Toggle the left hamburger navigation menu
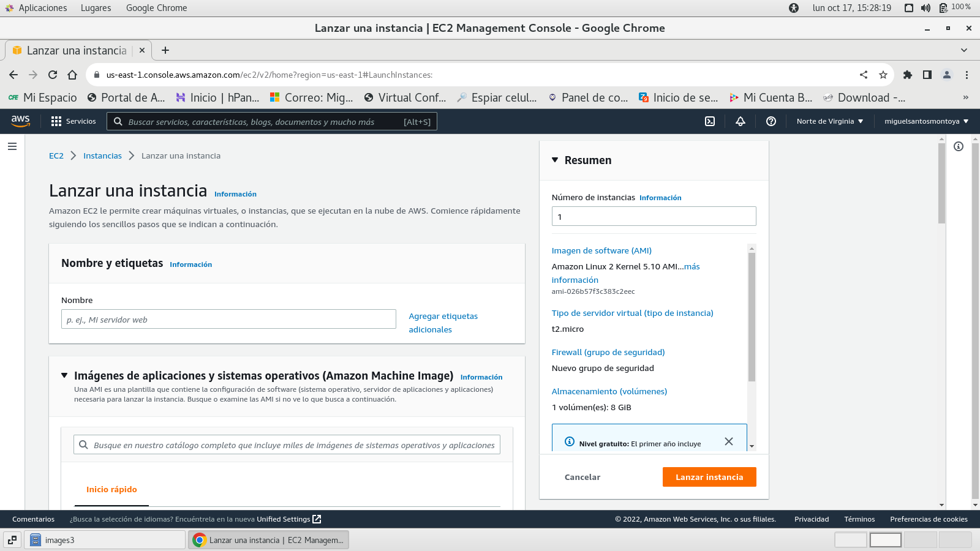The width and height of the screenshot is (980, 551). pos(12,146)
